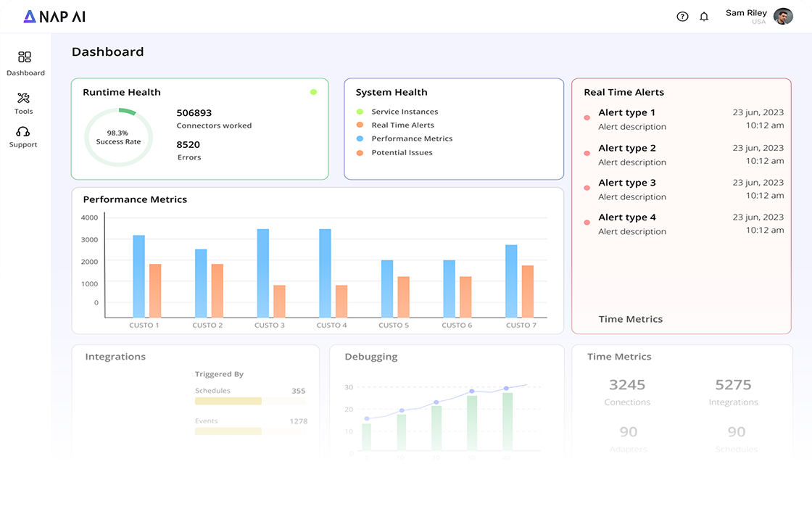The image size is (812, 522).
Task: Click the Schedules 355 count
Action: pyautogui.click(x=298, y=391)
